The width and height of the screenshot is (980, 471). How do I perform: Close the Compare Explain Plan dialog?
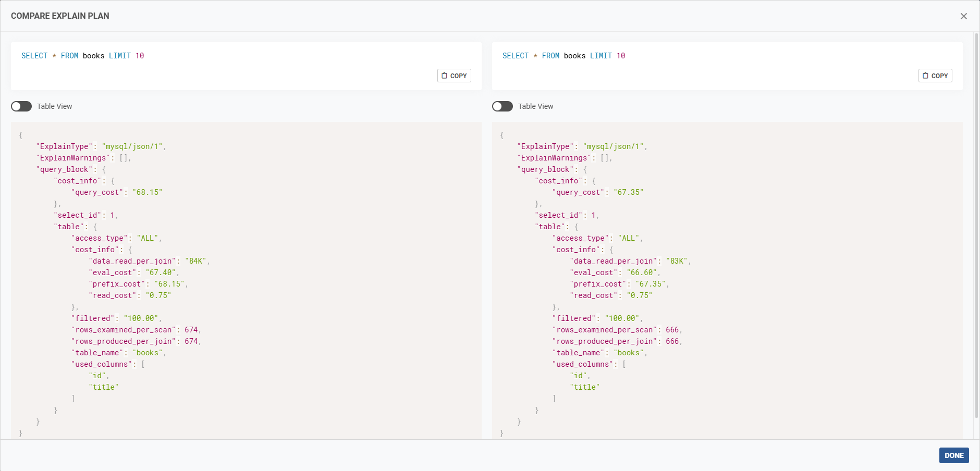coord(963,16)
